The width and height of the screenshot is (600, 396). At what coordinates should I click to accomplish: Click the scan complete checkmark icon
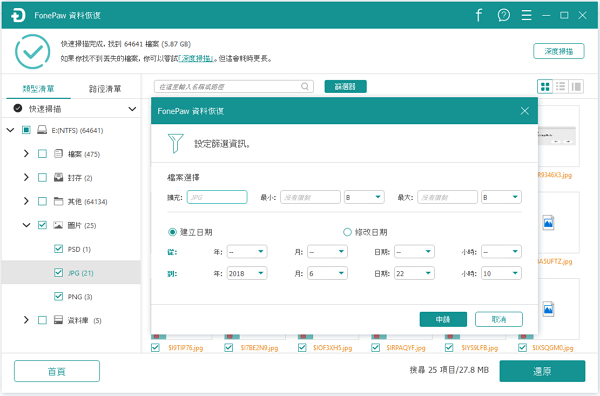tap(33, 52)
